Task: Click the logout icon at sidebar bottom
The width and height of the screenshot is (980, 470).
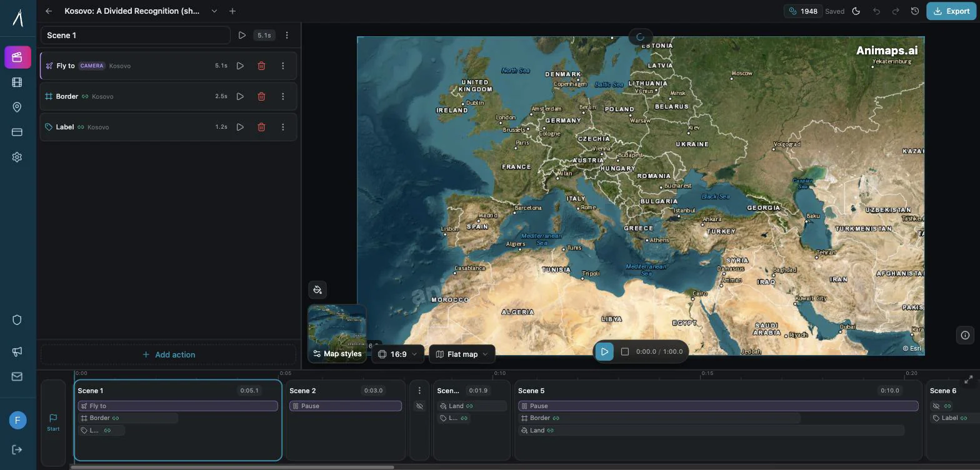Action: (x=17, y=449)
